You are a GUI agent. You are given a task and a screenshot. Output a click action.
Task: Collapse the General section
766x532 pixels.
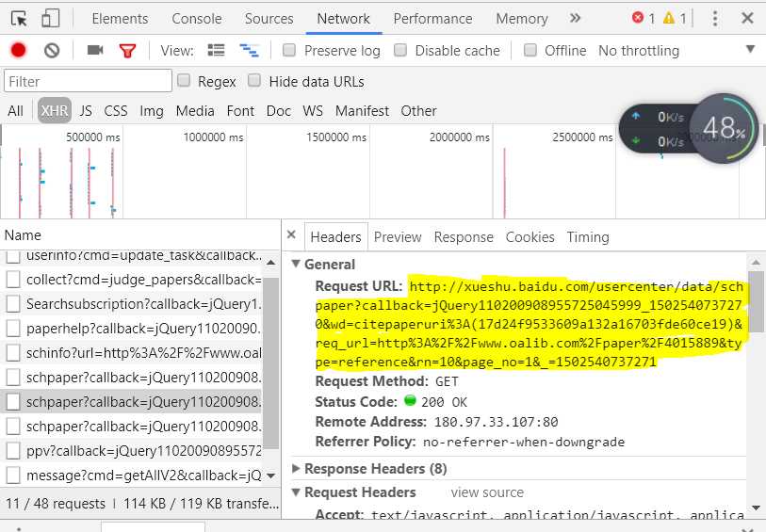pos(296,264)
